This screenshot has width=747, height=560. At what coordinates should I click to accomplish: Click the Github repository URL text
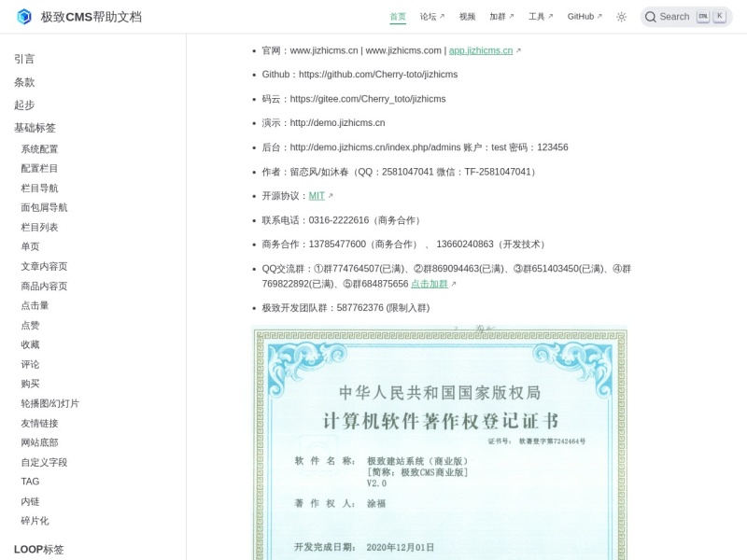click(378, 75)
